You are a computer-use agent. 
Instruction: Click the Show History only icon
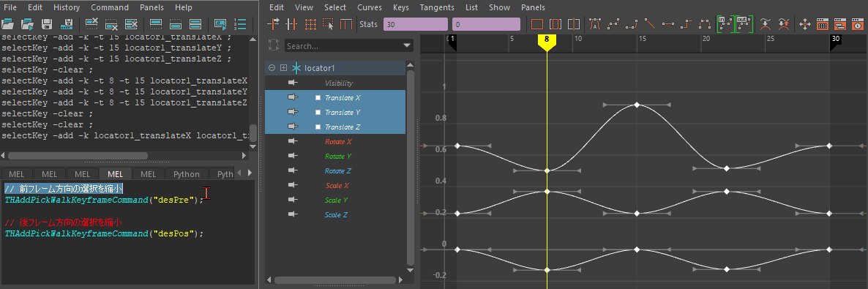point(156,24)
